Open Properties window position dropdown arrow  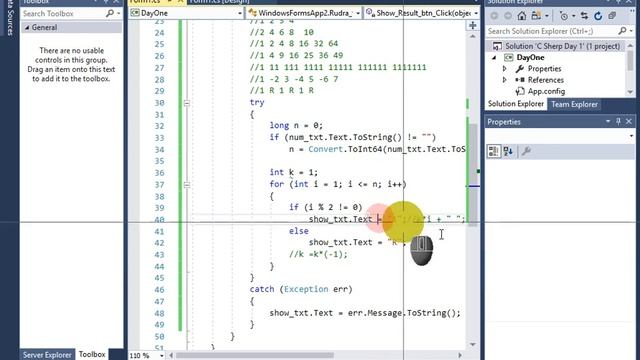(x=608, y=121)
